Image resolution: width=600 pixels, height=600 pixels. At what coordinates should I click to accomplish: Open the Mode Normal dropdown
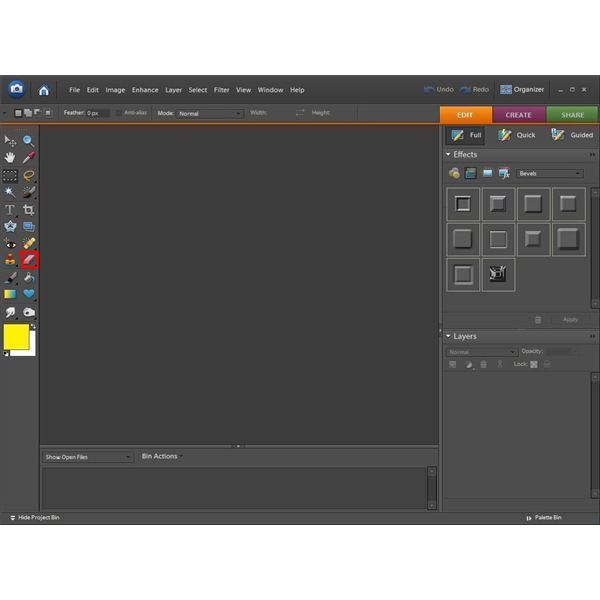click(x=210, y=114)
